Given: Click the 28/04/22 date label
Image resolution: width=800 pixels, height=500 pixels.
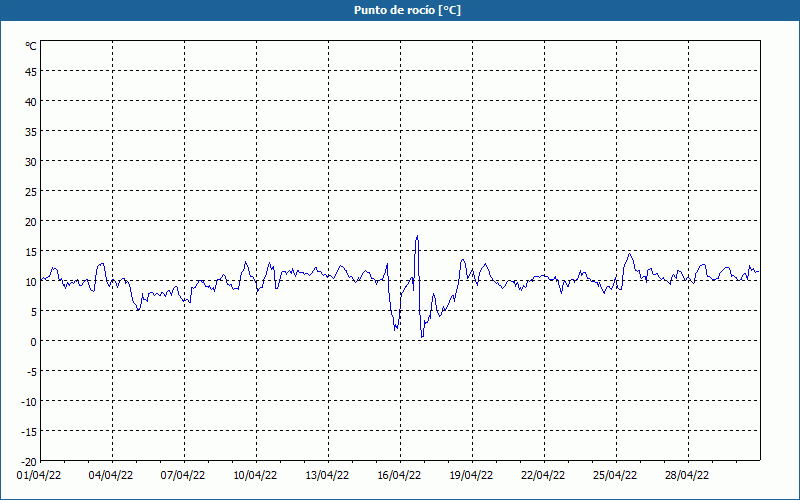Looking at the screenshot, I should [x=687, y=476].
